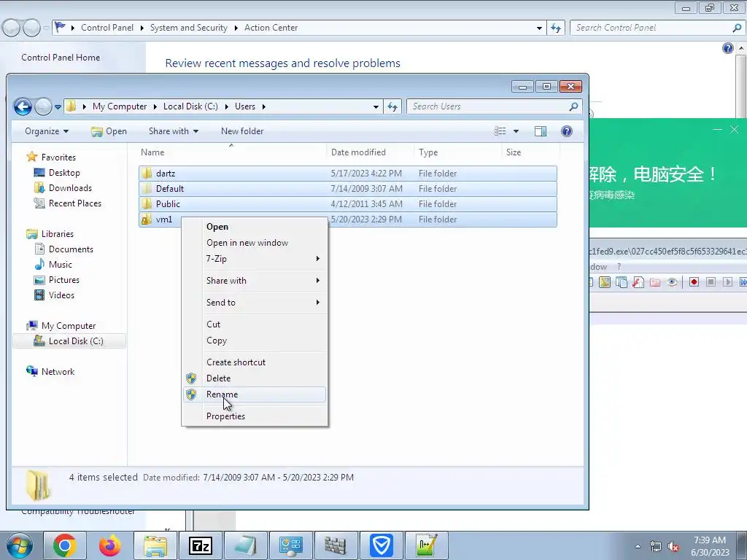Open the change view dropdown arrow
Viewport: 747px width, 560px height.
516,131
